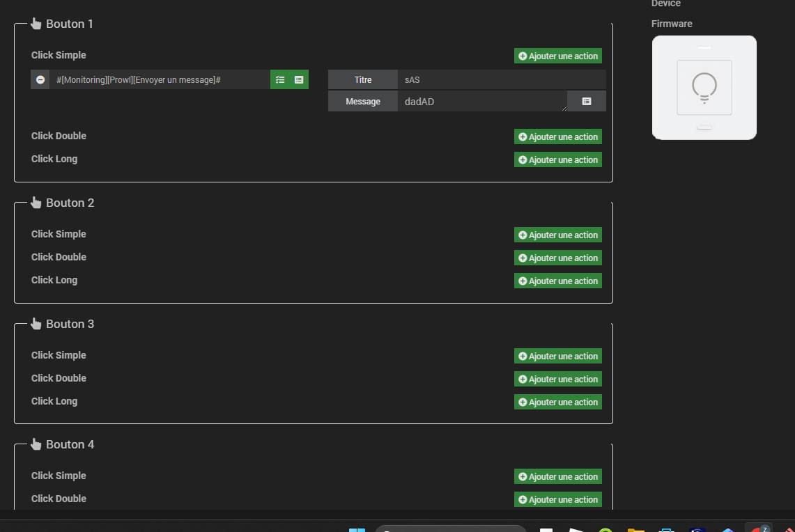Add an action to Bouton 2 Click Simple

coord(557,235)
